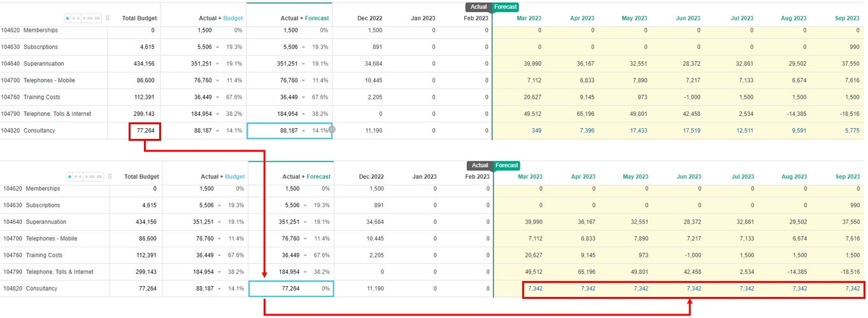Select the single-dot view option in the upper table header

coord(69,18)
